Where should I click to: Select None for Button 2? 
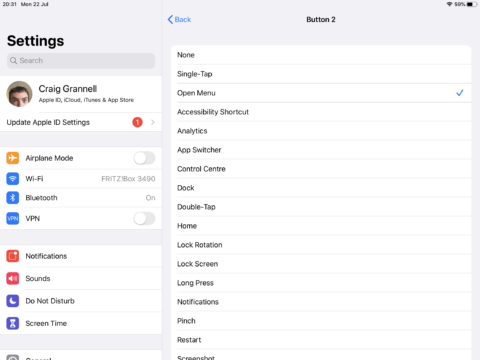pyautogui.click(x=321, y=55)
